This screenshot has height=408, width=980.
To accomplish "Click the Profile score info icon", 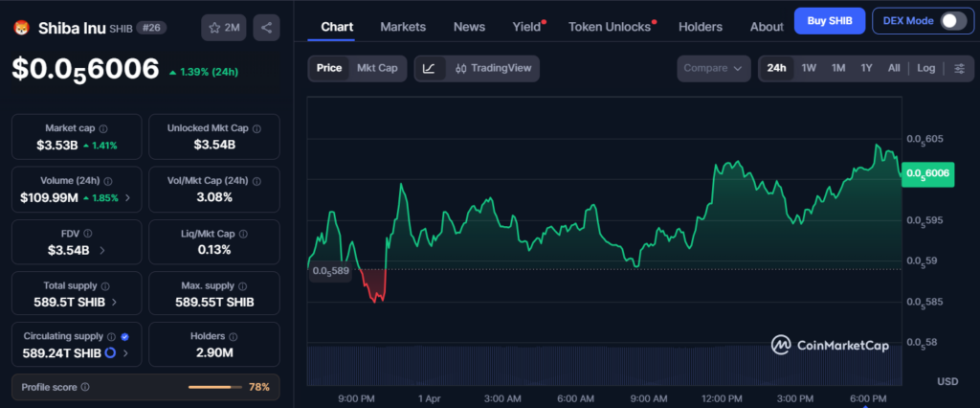I will tap(85, 387).
